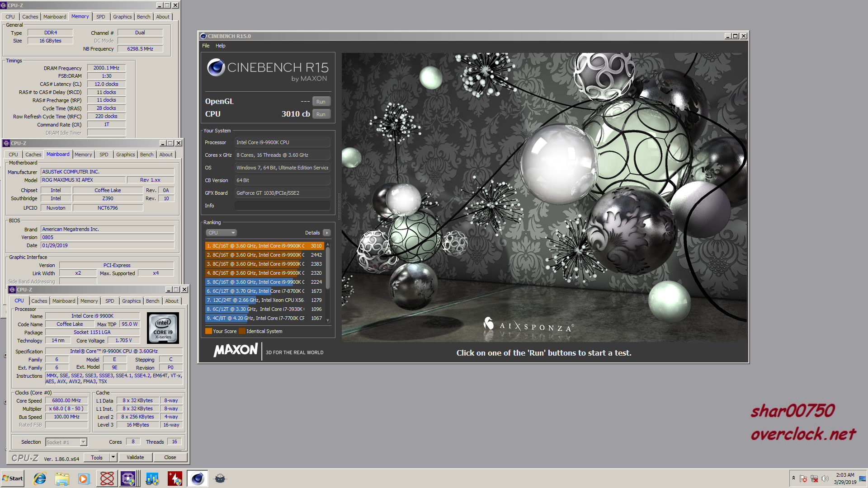Open the Cinebench File menu

(206, 46)
